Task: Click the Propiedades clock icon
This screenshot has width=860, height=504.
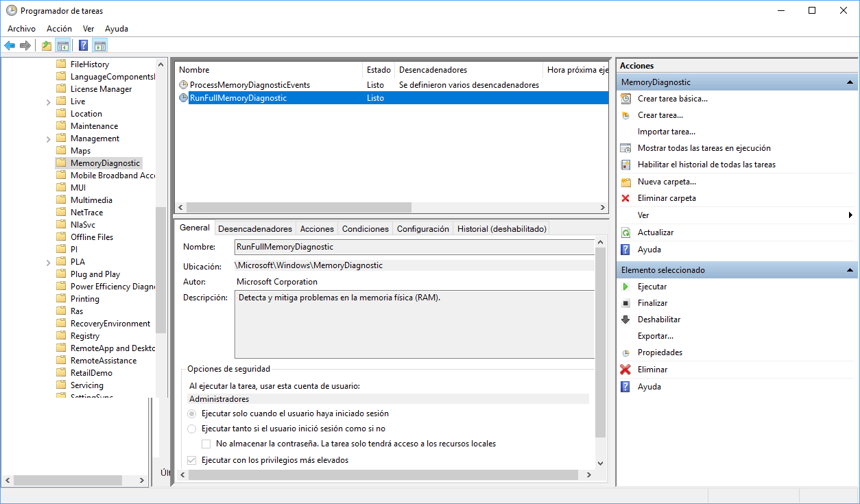Action: pos(625,352)
